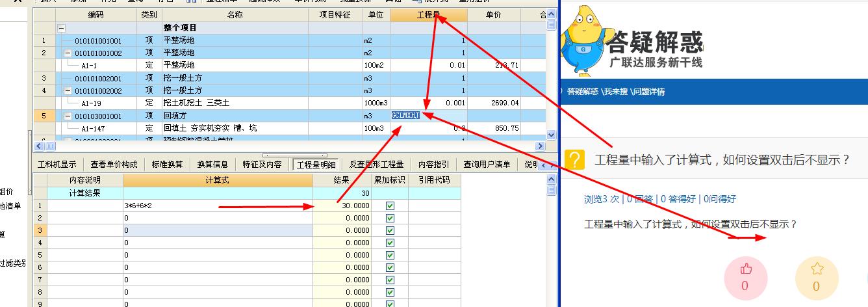
Task: Collapse item 010101002002 tree node
Action: click(68, 90)
